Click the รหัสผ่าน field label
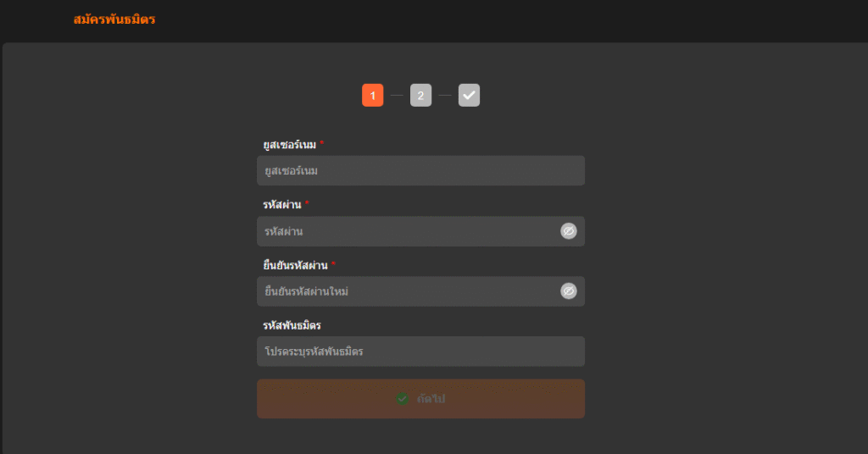Viewport: 868px width, 454px height. [x=282, y=205]
